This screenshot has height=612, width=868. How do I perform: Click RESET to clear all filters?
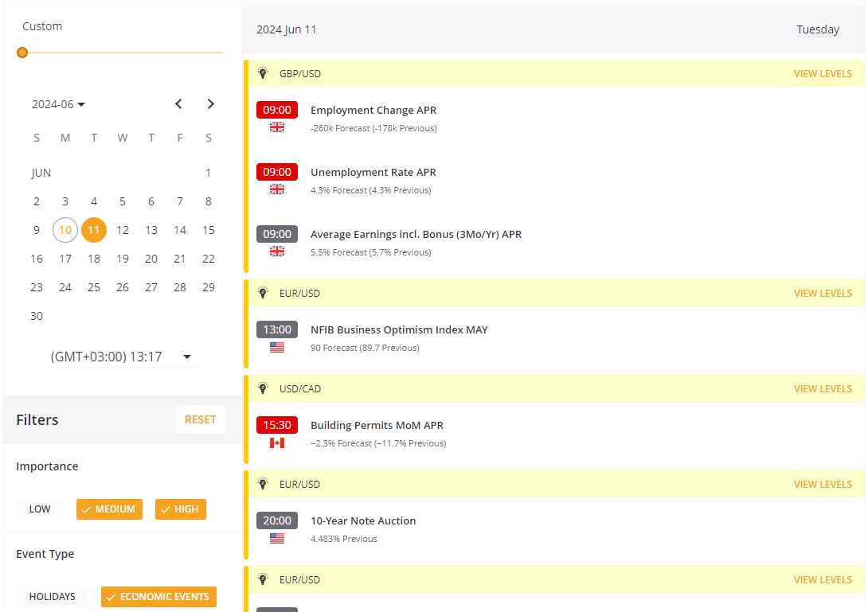(x=200, y=419)
